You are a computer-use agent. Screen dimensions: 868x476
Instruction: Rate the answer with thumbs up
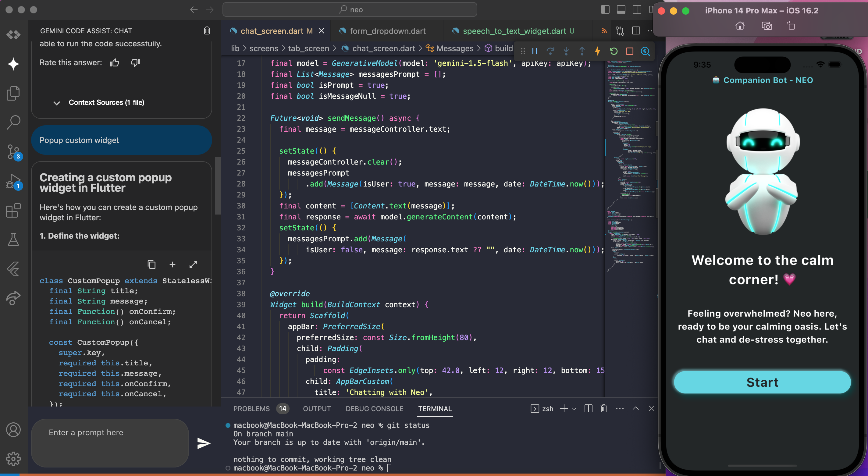point(115,63)
